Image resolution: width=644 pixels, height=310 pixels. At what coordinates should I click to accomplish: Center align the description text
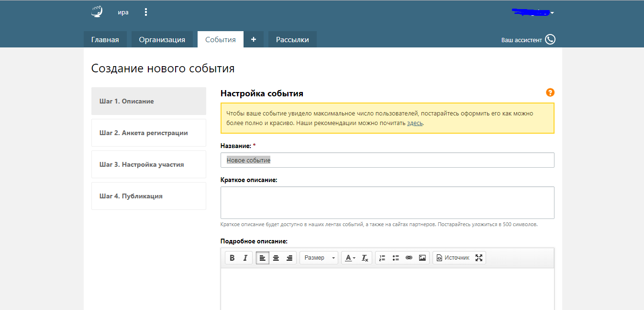pos(276,258)
